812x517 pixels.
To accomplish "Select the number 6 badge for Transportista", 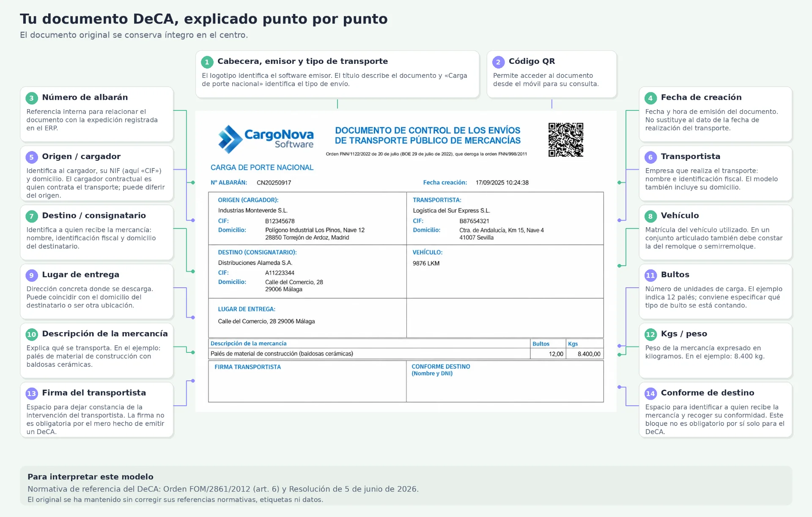I will click(x=650, y=157).
